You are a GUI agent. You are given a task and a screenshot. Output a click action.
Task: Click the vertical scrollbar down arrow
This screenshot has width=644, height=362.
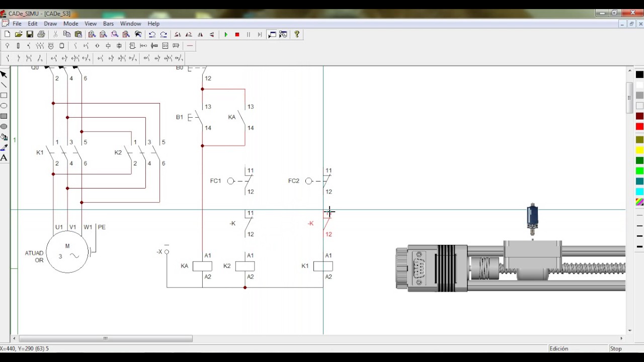[629, 331]
